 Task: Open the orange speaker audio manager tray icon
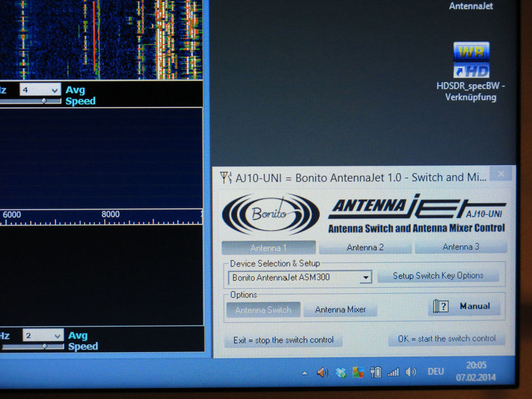322,373
